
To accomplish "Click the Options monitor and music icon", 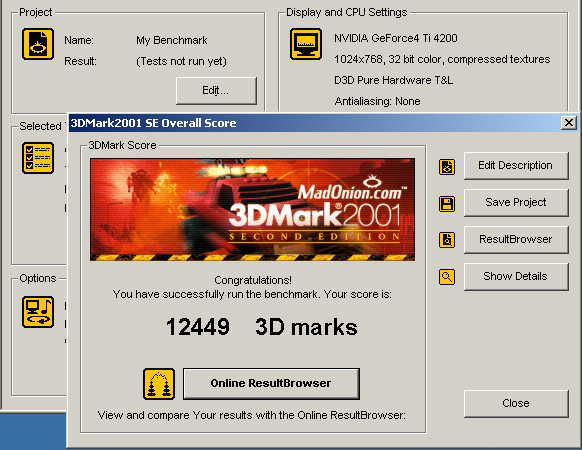I will [x=38, y=312].
